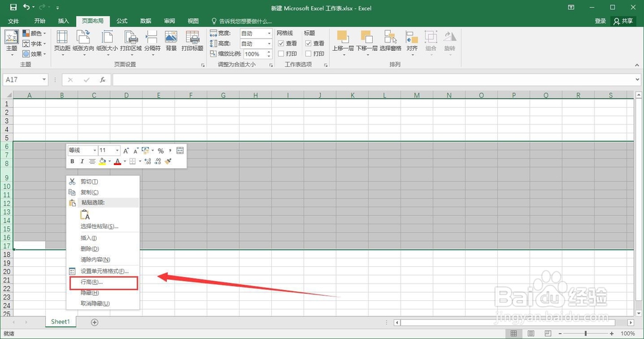Open Page Setup dialog launcher
The width and height of the screenshot is (644, 339).
click(203, 65)
